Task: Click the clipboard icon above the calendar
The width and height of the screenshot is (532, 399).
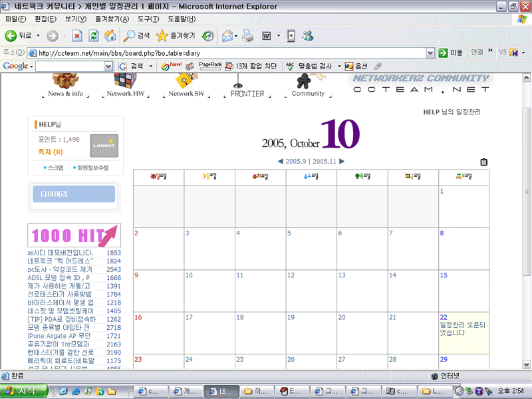Action: pos(484,162)
